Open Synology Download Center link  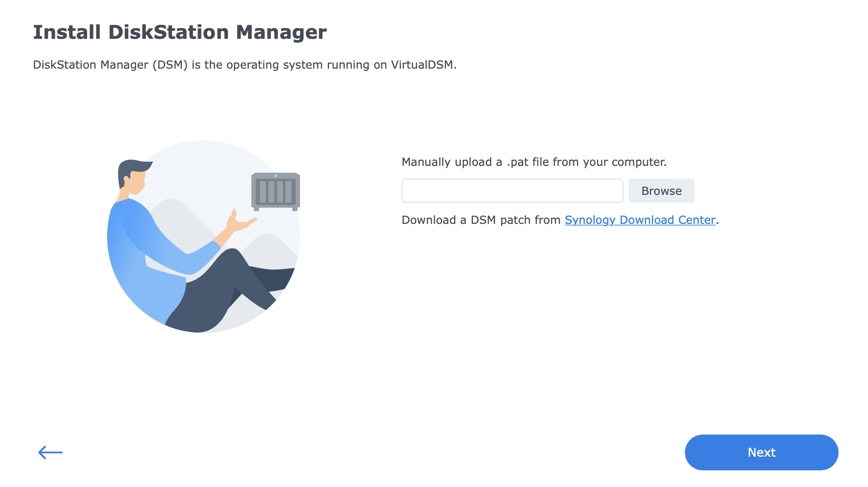click(640, 220)
